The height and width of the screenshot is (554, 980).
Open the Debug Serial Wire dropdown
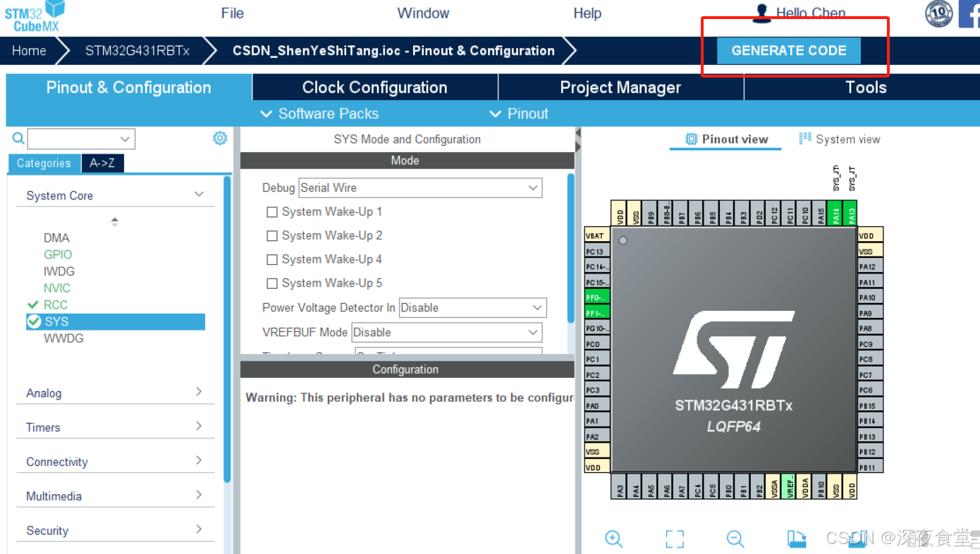[x=420, y=188]
